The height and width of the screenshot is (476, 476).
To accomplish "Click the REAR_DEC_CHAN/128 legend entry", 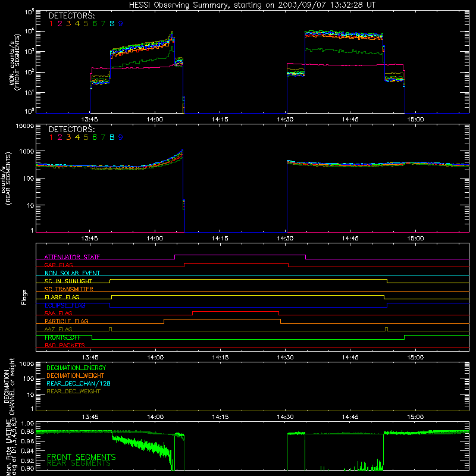I will (79, 383).
